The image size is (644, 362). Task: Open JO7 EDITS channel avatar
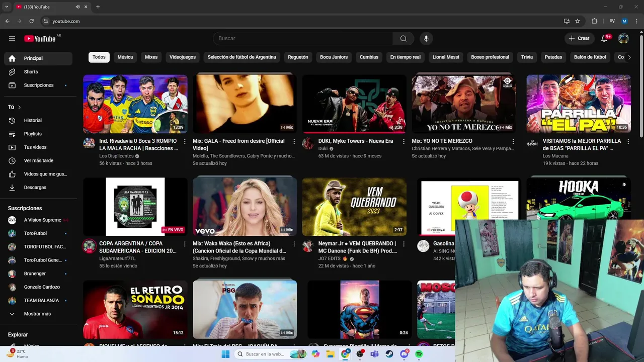click(308, 246)
